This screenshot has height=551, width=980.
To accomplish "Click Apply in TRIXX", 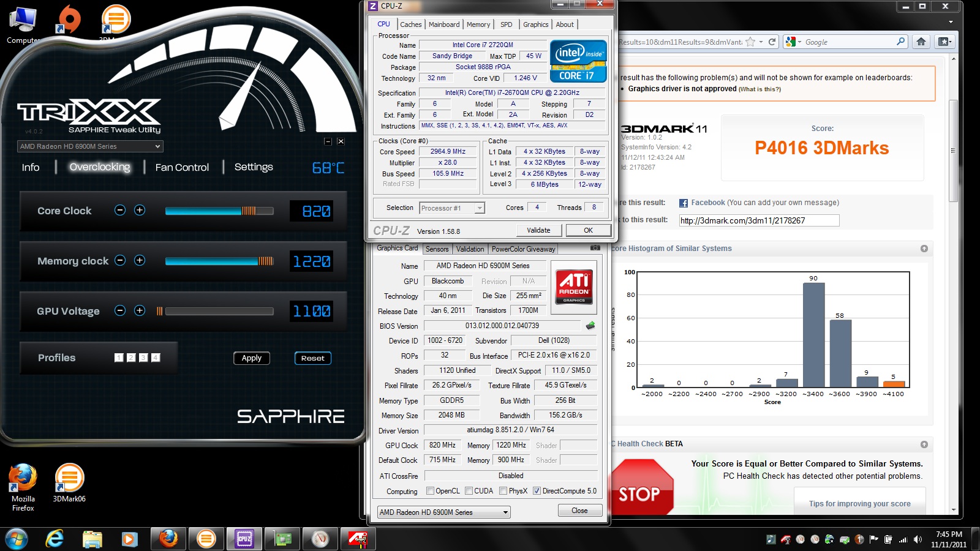I will 252,358.
